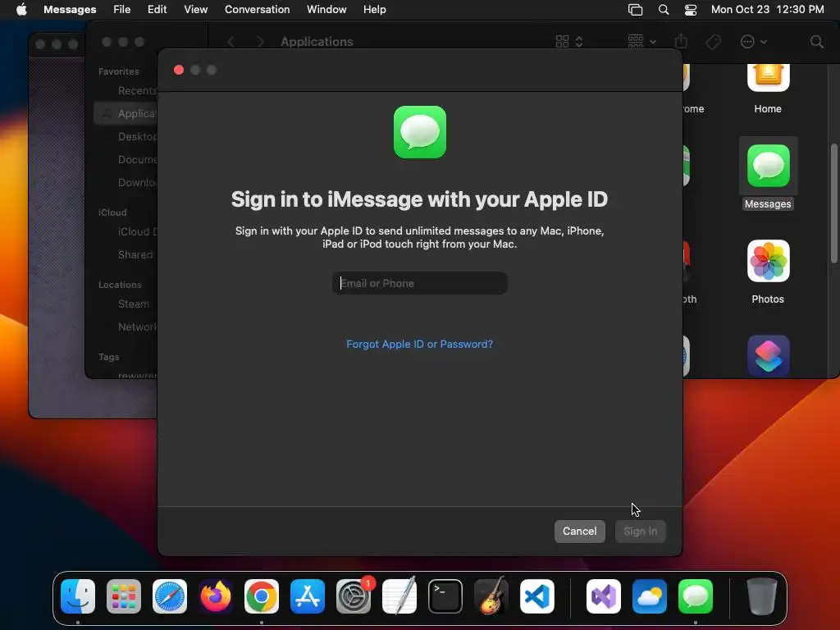Screen dimensions: 840x630
Task: Select the Photos app in Finder window
Action: (768, 271)
